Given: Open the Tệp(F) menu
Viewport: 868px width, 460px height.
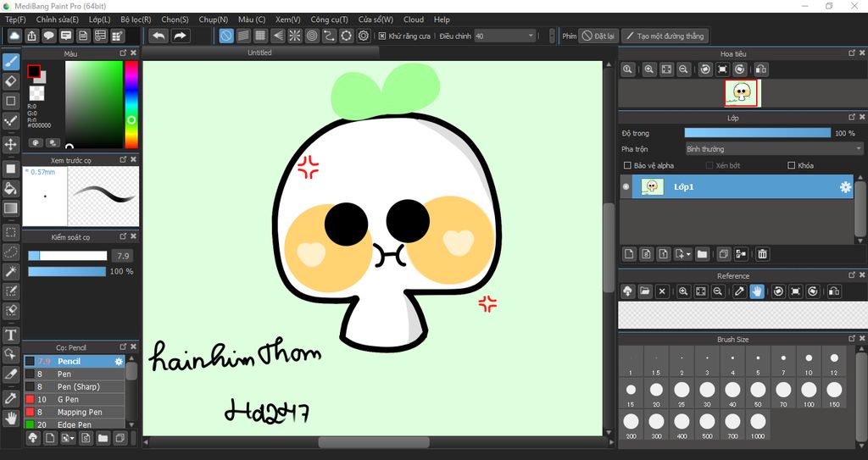Looking at the screenshot, I should tap(15, 19).
